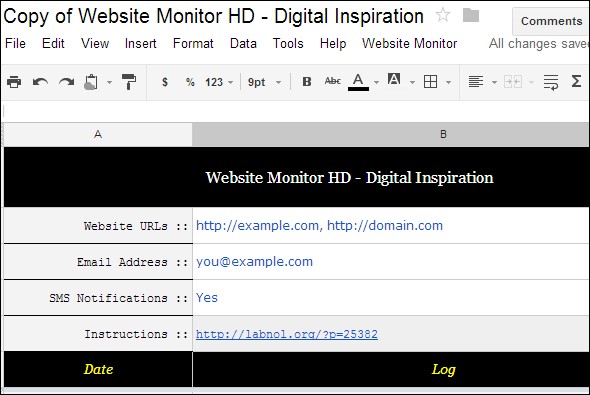Toggle bold formatting
This screenshot has width=590, height=395.
click(x=307, y=82)
